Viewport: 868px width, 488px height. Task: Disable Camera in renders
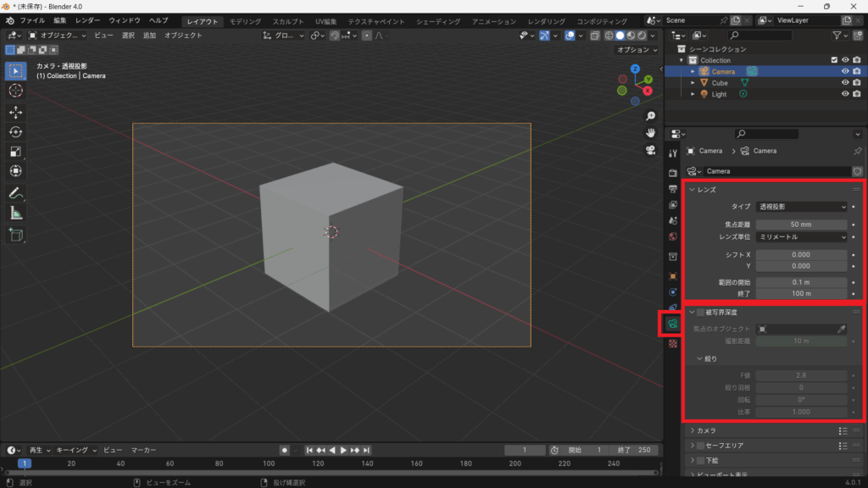[x=856, y=71]
